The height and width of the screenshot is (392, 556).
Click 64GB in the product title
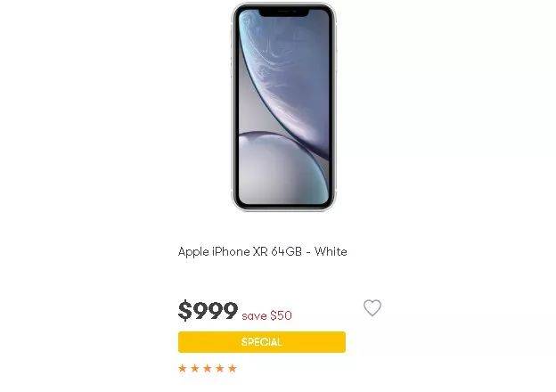[287, 251]
